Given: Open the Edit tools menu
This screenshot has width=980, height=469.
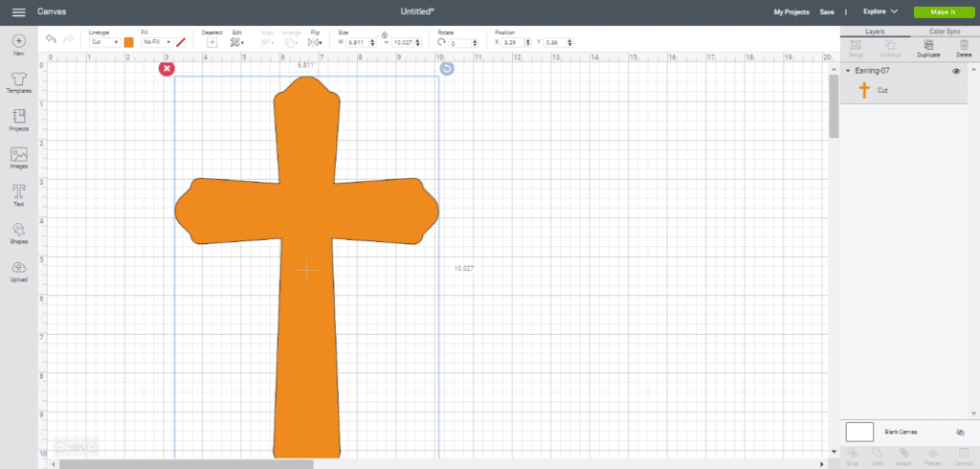Looking at the screenshot, I should coord(237,42).
